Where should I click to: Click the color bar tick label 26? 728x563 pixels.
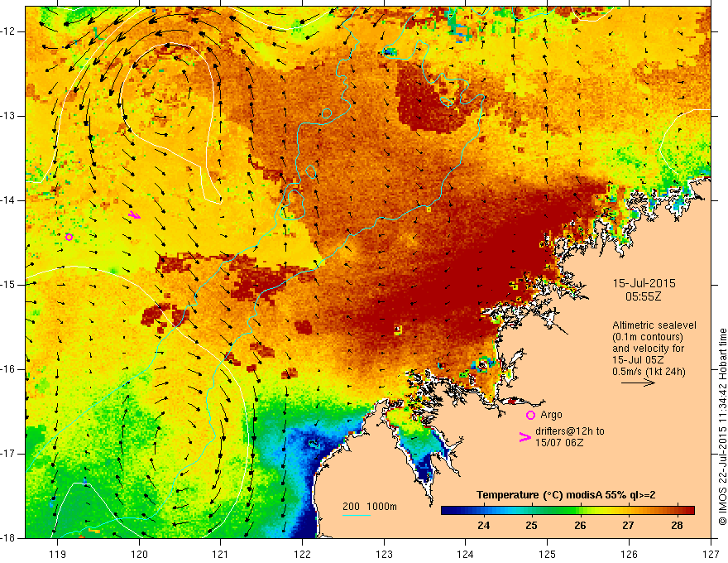click(x=580, y=526)
